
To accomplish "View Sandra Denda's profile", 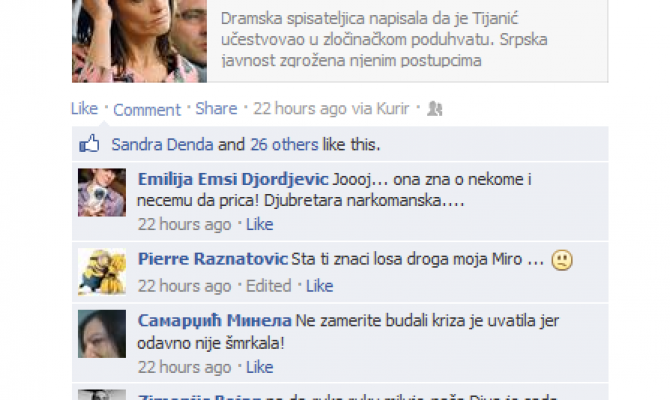I will pyautogui.click(x=162, y=144).
